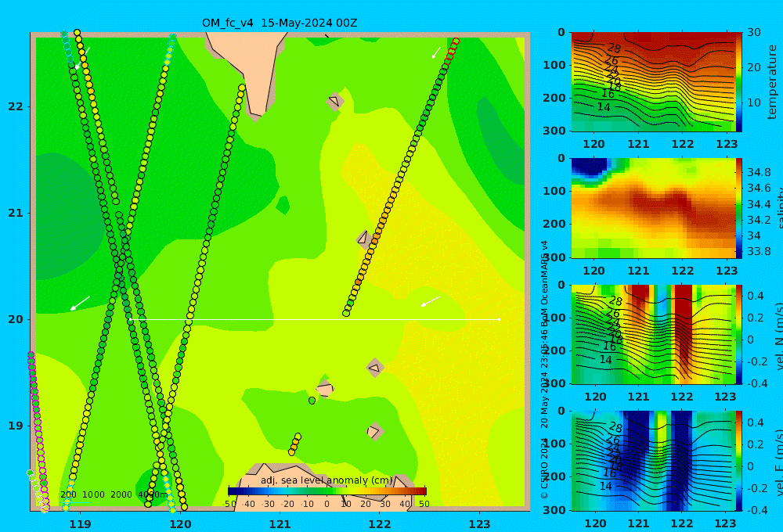Click the triangular island marker near 22N 121.5E

click(334, 102)
